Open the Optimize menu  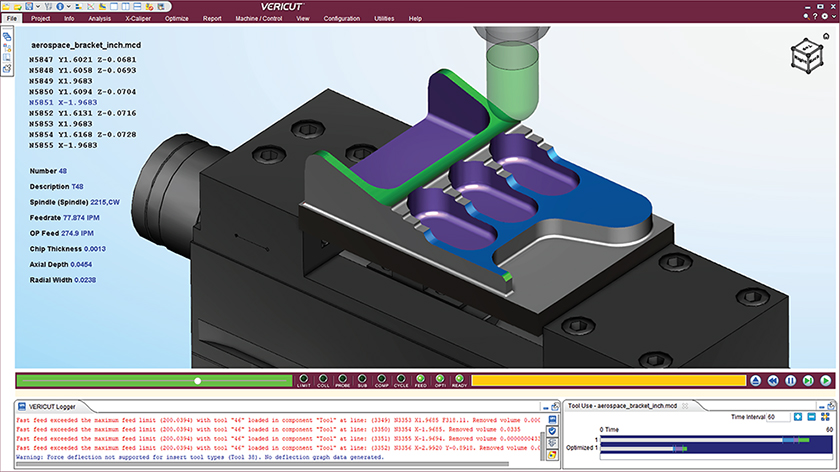[176, 18]
